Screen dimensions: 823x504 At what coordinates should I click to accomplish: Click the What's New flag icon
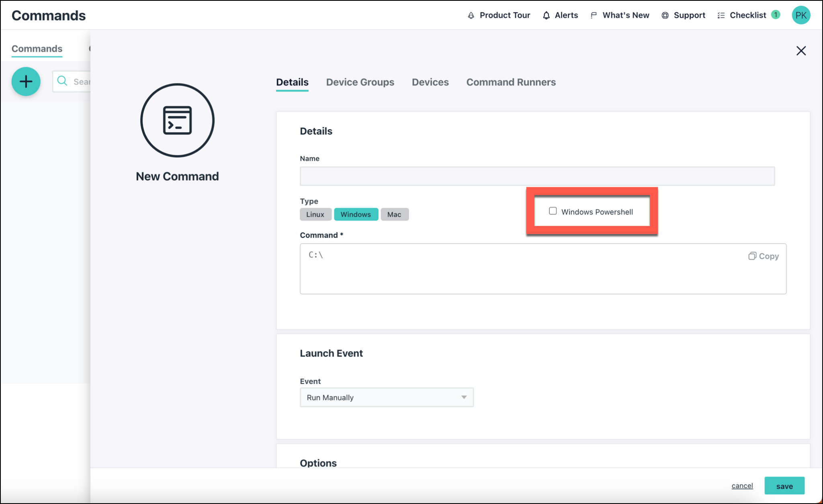(x=594, y=15)
